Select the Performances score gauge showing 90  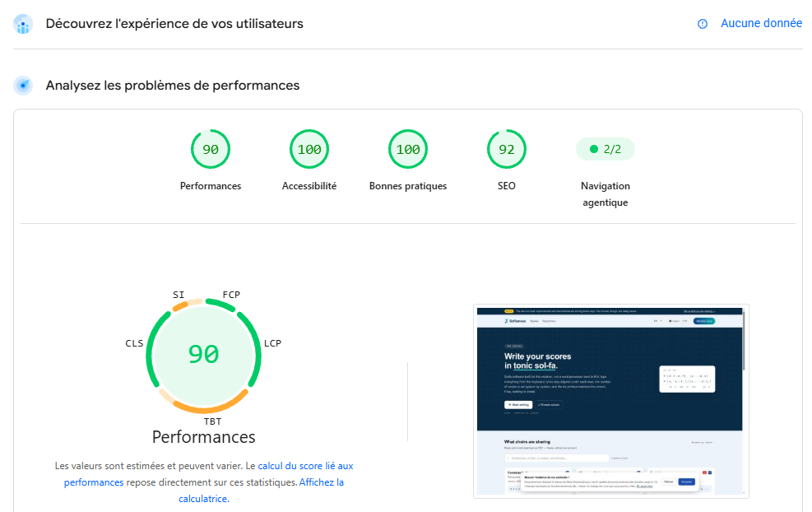pyautogui.click(x=211, y=149)
